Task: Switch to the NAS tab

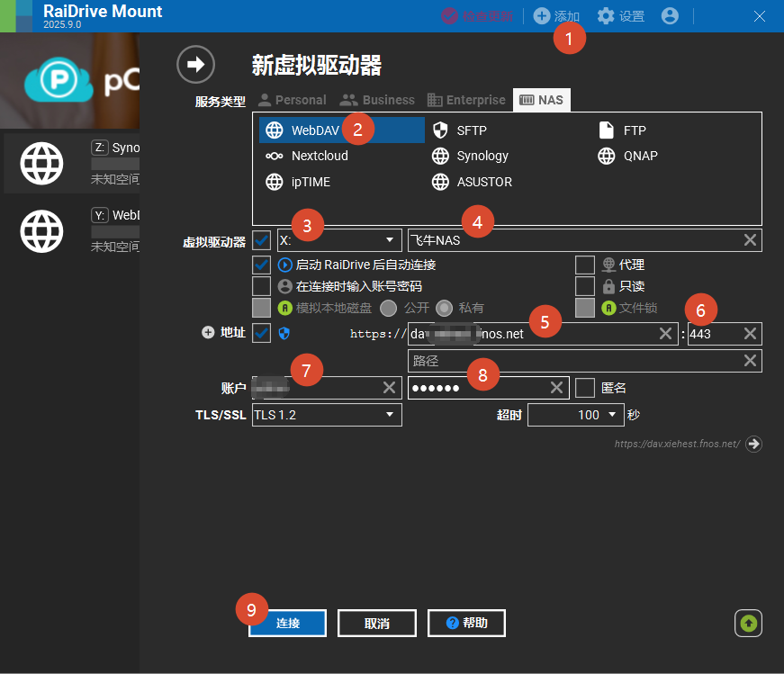Action: pos(542,100)
